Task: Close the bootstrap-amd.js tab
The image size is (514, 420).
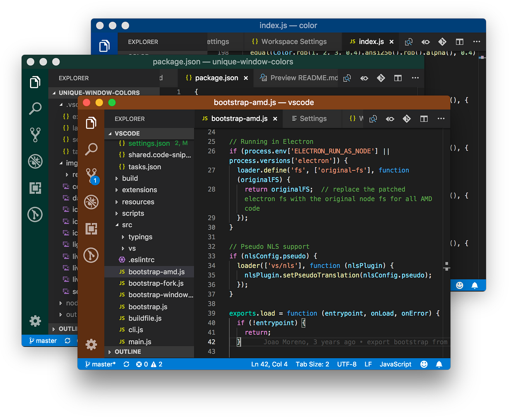Action: click(275, 119)
